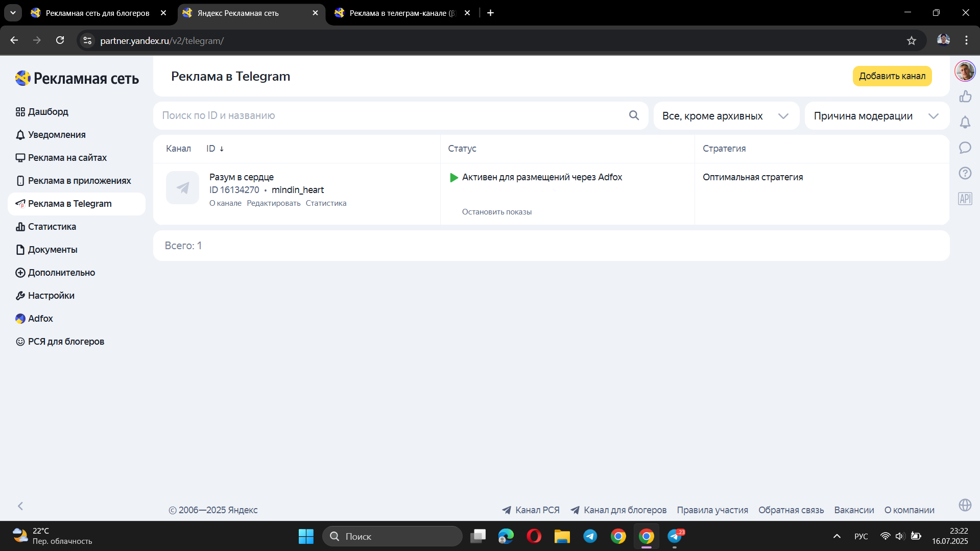The width and height of the screenshot is (980, 551).
Task: Click the Добавить канал button
Action: [x=892, y=76]
